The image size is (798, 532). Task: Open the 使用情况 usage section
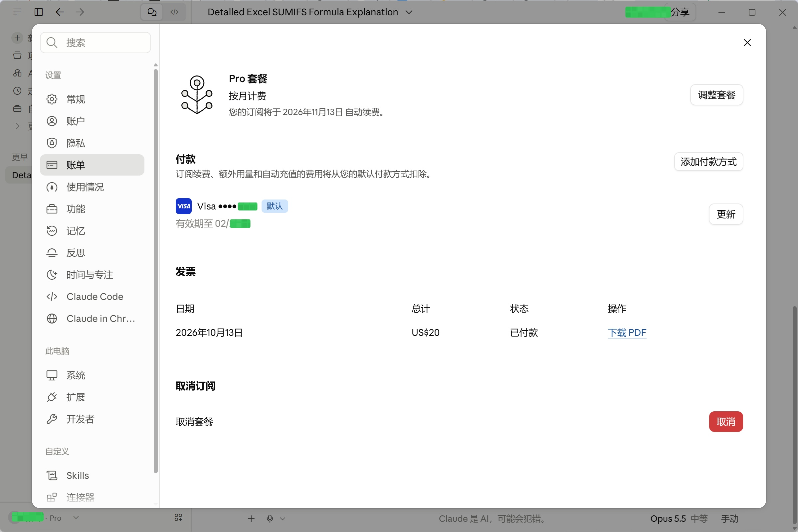click(x=92, y=187)
